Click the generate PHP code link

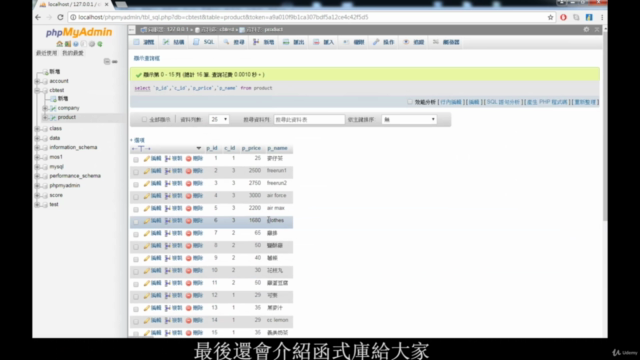pyautogui.click(x=547, y=102)
